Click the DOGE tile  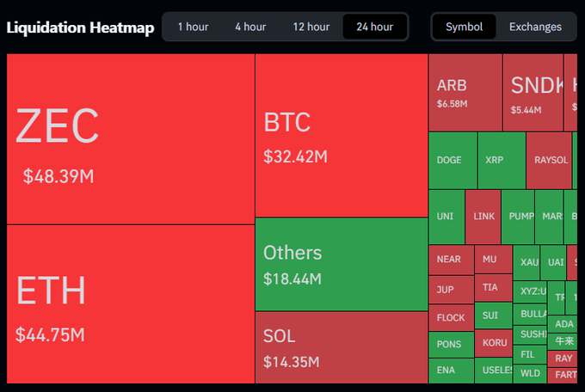(453, 161)
